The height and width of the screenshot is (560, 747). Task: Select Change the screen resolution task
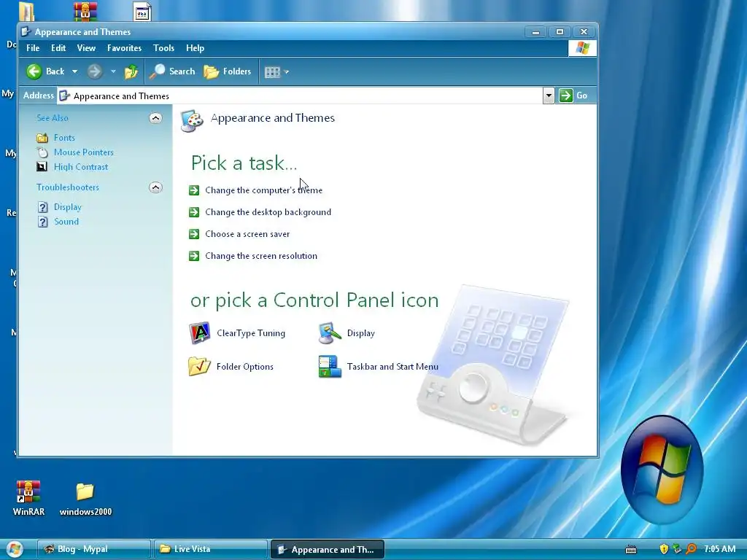pos(261,256)
